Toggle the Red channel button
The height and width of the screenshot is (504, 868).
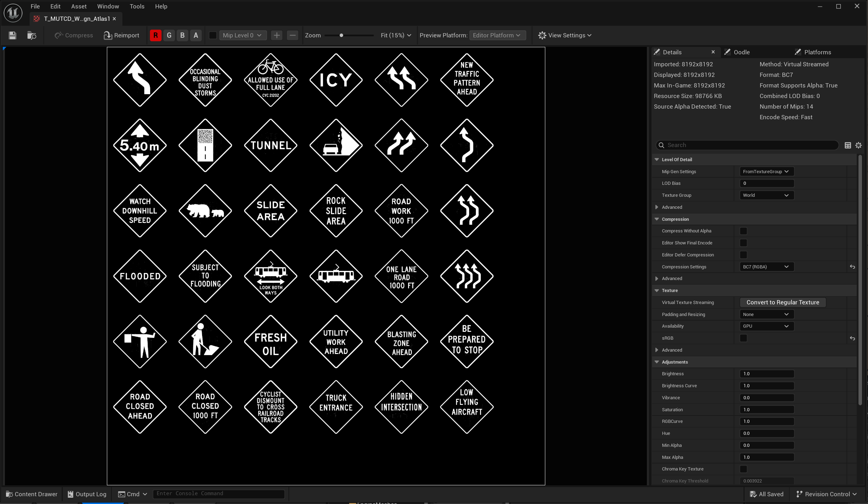(x=156, y=35)
